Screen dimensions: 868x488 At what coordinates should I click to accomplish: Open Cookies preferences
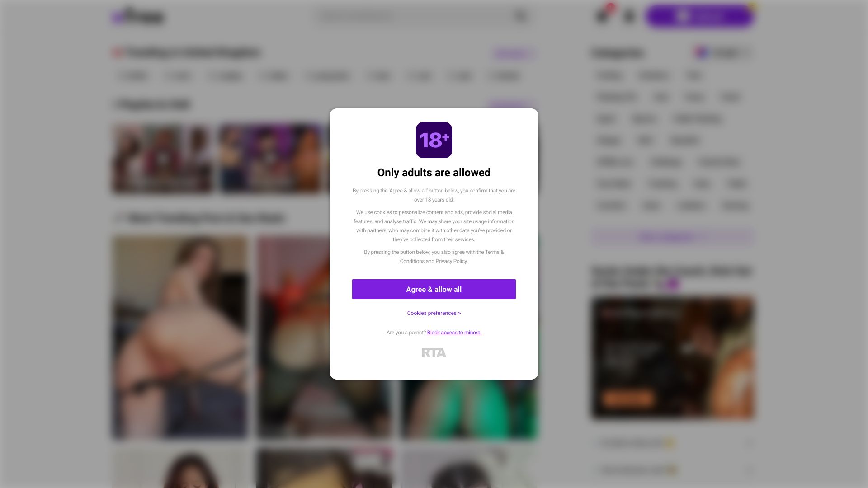click(x=434, y=313)
